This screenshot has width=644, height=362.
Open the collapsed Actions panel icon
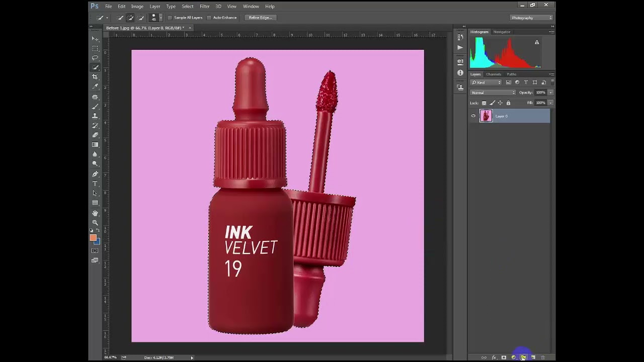(x=460, y=47)
